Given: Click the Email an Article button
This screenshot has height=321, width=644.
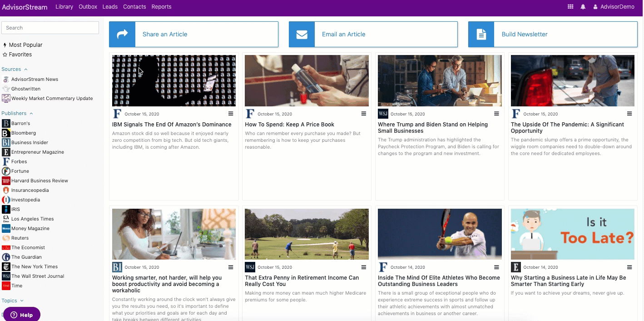Looking at the screenshot, I should tap(373, 34).
